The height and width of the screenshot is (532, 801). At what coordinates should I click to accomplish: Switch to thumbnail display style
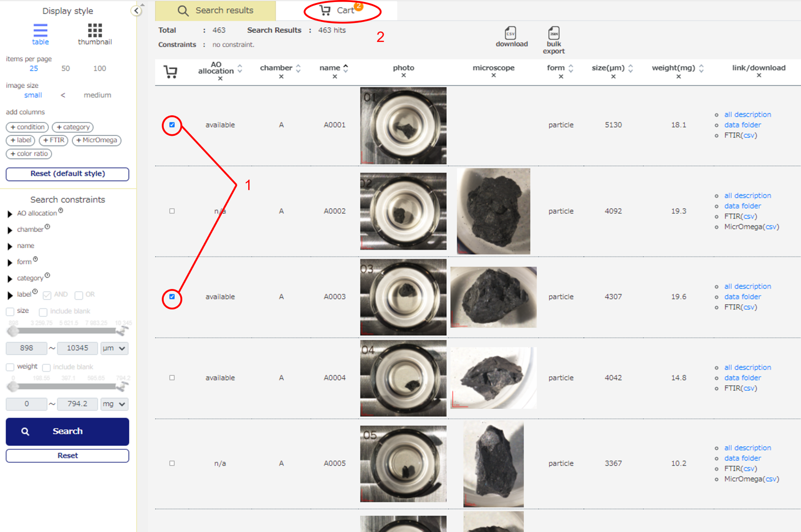click(x=94, y=34)
